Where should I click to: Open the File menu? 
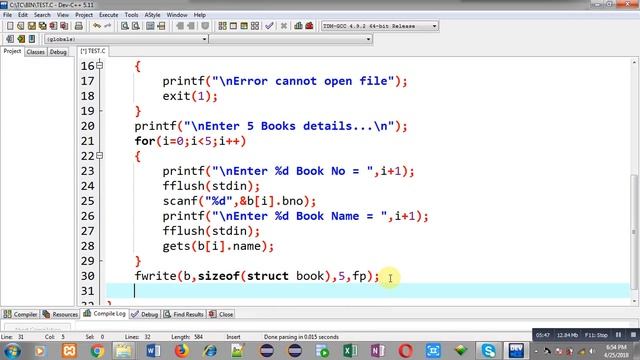(7, 15)
